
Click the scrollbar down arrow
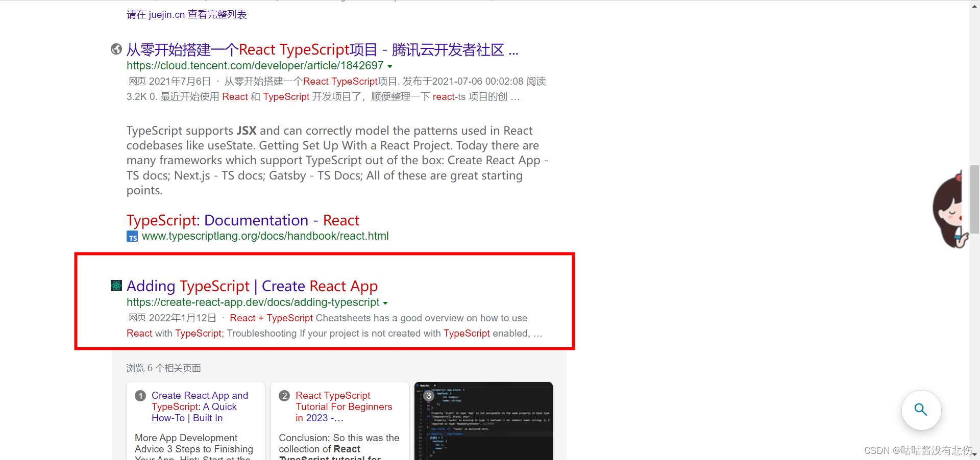click(x=975, y=454)
